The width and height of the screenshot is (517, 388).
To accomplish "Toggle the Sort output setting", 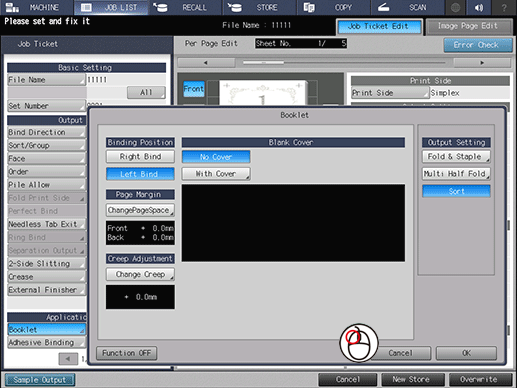I will 456,191.
